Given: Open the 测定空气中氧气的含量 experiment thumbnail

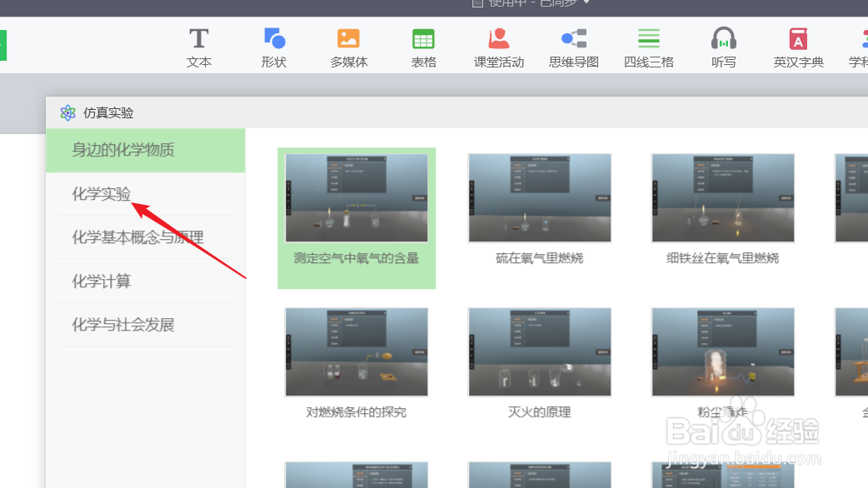Looking at the screenshot, I should (x=357, y=198).
